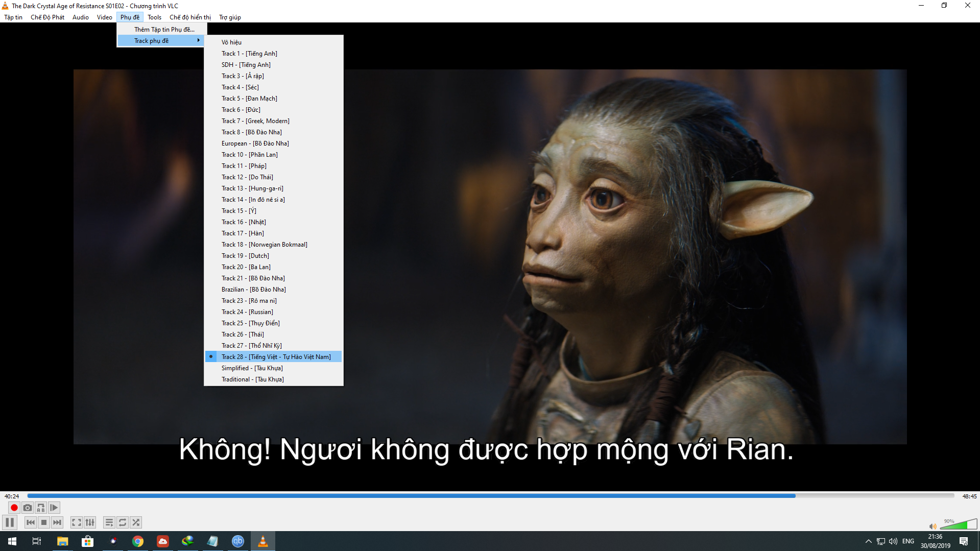The image size is (980, 551).
Task: Toggle fullscreen video mode
Action: 77,522
